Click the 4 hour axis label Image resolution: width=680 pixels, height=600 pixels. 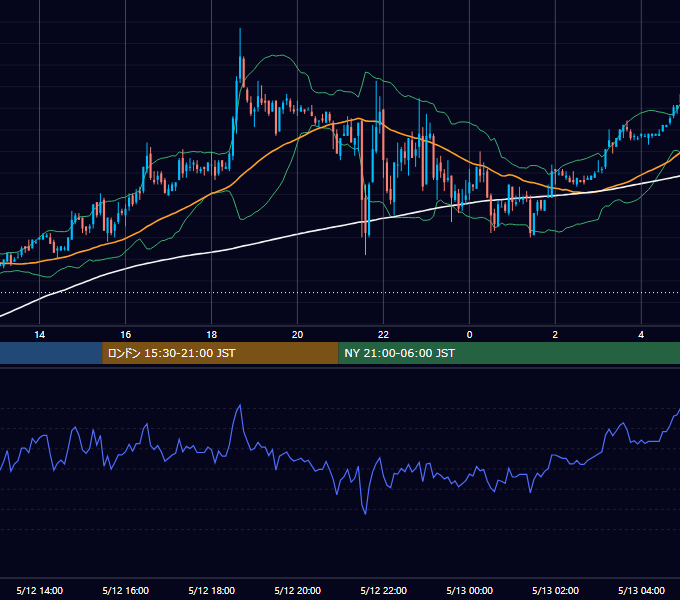coord(641,335)
